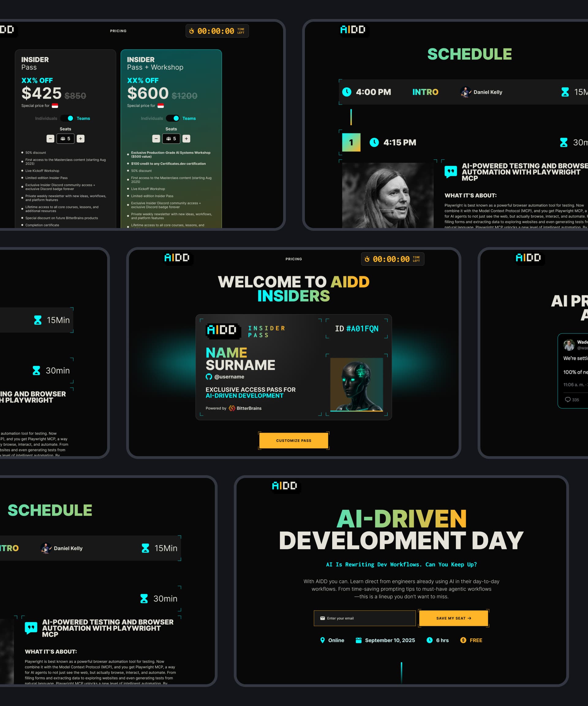The width and height of the screenshot is (588, 706).
Task: Click the tweet author's avatar on the testimonial card
Action: (x=569, y=345)
